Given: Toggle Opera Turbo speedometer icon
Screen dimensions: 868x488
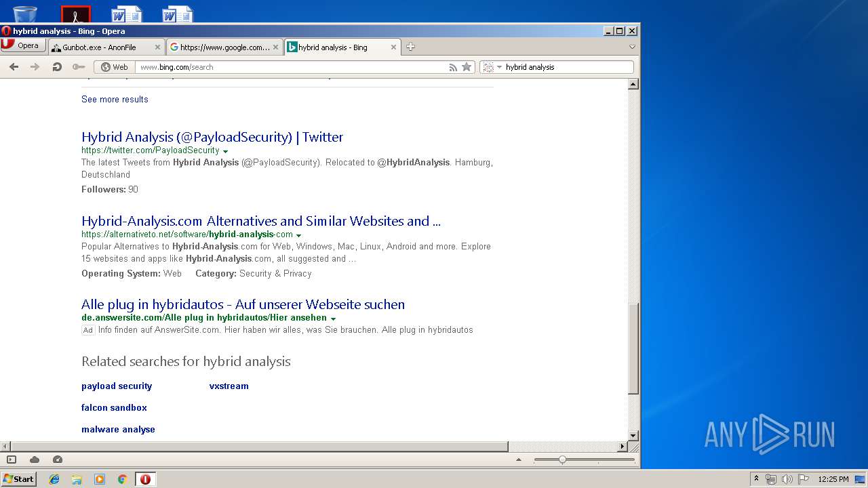Looking at the screenshot, I should click(58, 460).
